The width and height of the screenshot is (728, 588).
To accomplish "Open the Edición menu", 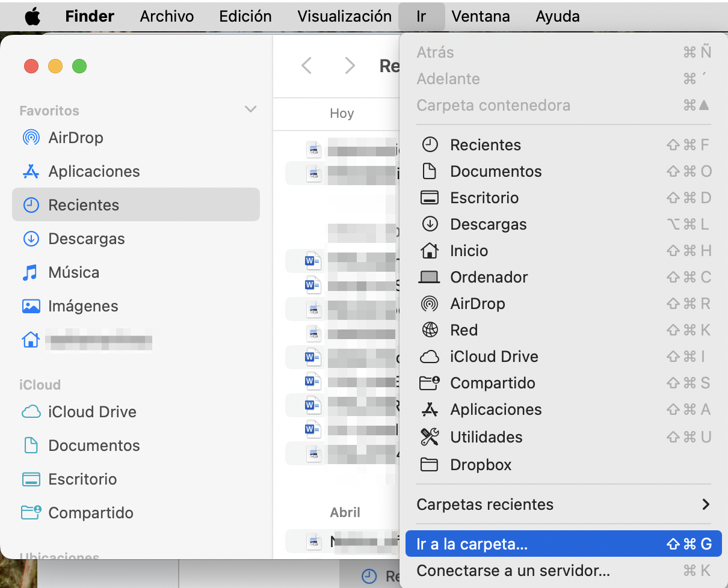I will 245,16.
